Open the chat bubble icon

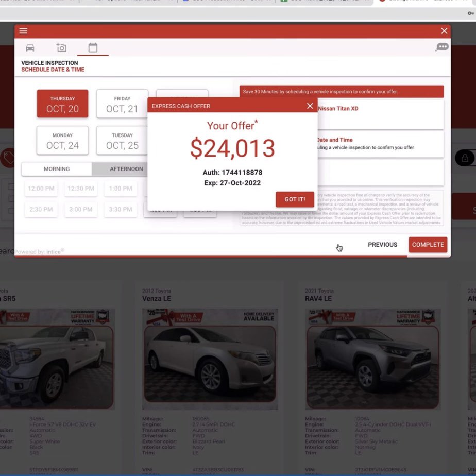pyautogui.click(x=442, y=47)
